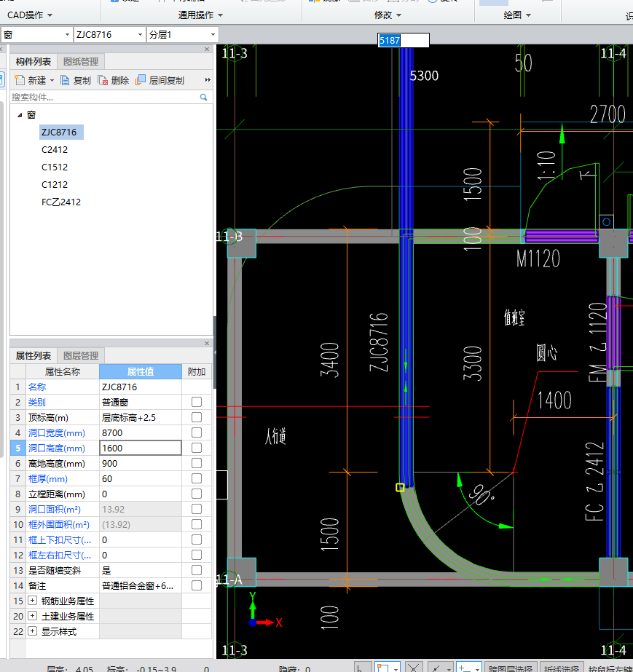The height and width of the screenshot is (672, 633).
Task: Click the 离地高度 value 900
Action: coord(141,463)
